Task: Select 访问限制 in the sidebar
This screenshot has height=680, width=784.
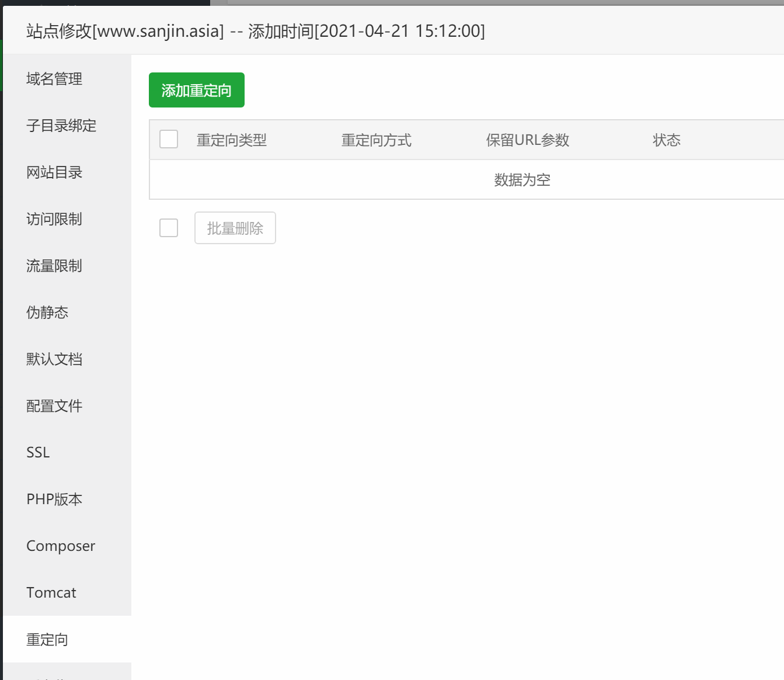Action: point(67,218)
